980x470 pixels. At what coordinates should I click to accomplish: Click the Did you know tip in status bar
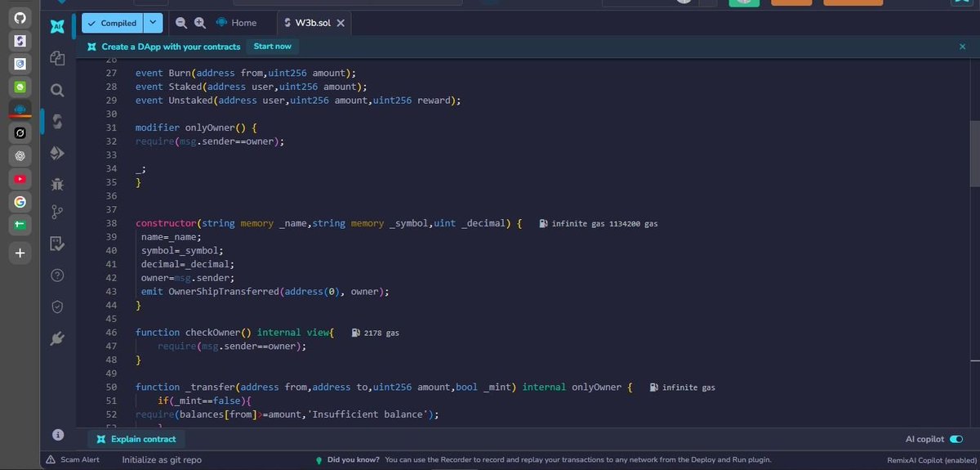(x=543, y=459)
